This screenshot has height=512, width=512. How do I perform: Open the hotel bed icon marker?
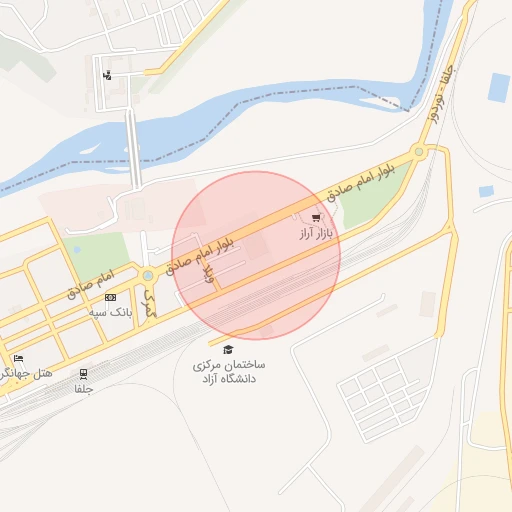[x=18, y=359]
